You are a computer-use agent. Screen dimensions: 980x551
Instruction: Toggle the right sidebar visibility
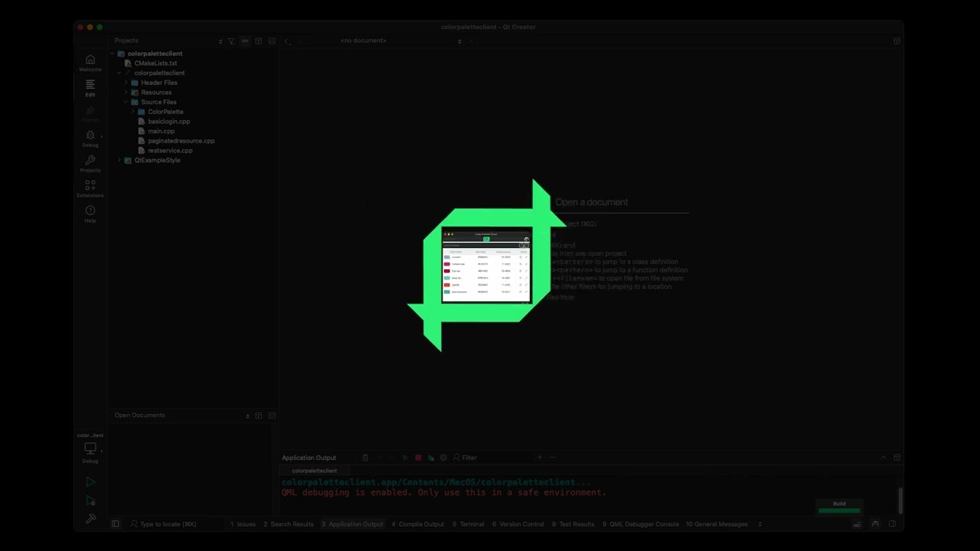[892, 524]
